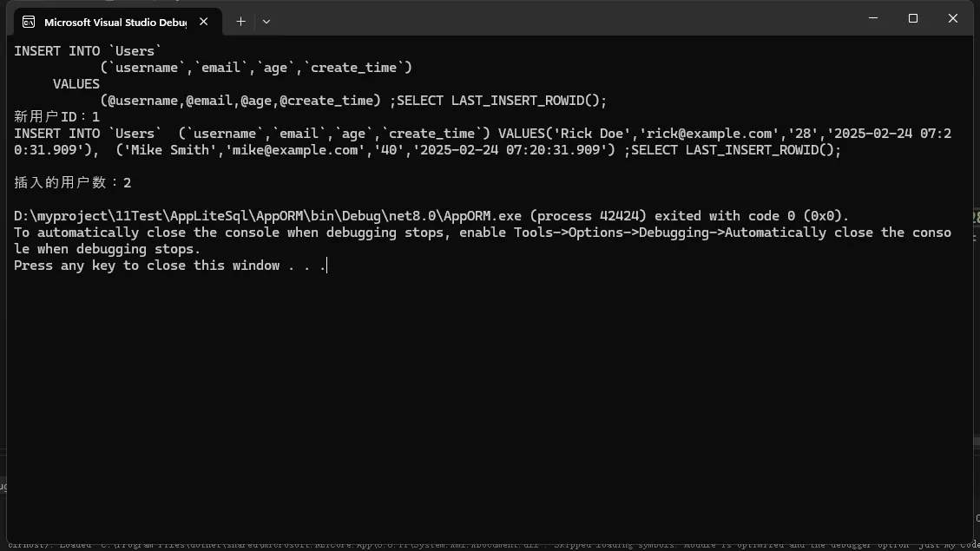Click the 'exited with code 0' text
Screen dimensions: 980x551
click(751, 216)
